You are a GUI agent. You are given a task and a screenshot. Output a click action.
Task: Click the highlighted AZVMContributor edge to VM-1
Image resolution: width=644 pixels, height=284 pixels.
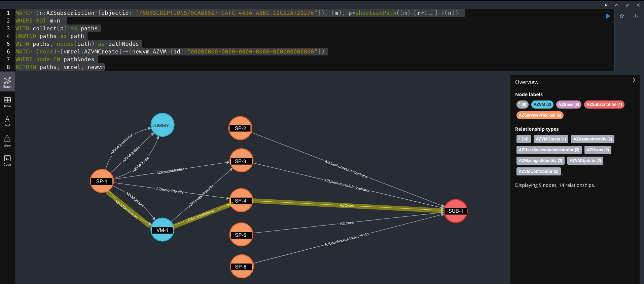click(127, 209)
